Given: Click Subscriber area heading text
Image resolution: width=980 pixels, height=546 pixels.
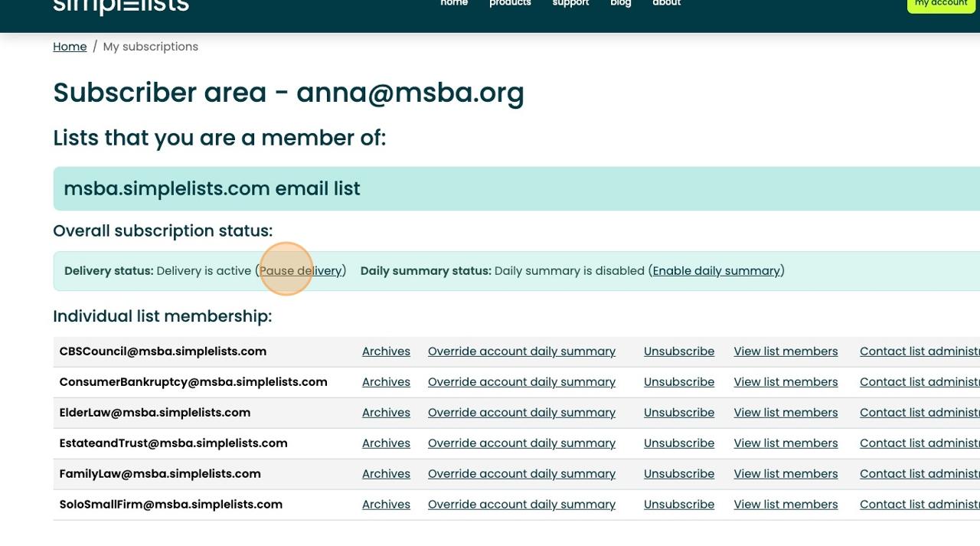Looking at the screenshot, I should click(289, 93).
